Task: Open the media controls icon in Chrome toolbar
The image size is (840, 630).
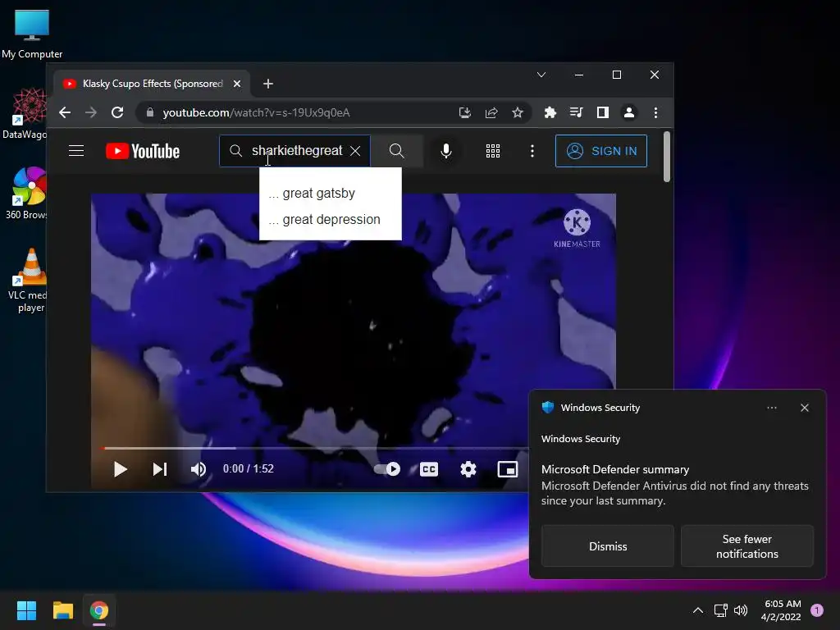Action: 577,112
